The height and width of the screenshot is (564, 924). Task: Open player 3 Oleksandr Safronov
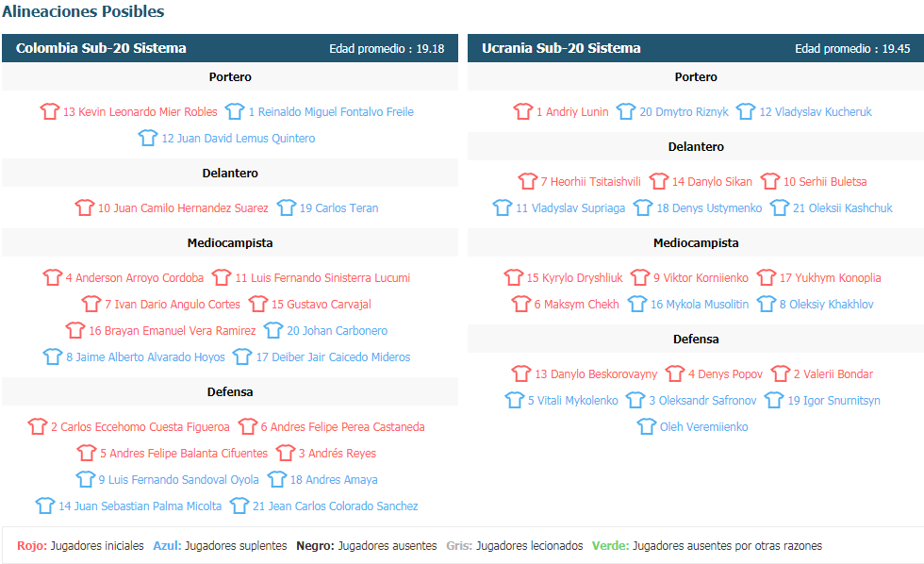[702, 401]
